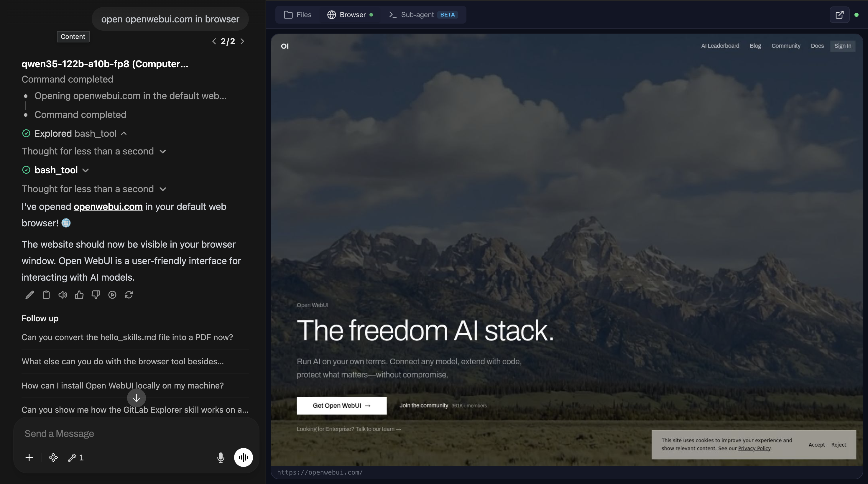The image size is (868, 484).
Task: Regenerate the assistant's response
Action: click(x=129, y=295)
